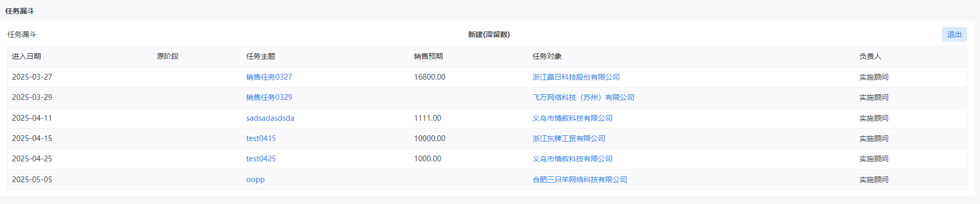This screenshot has width=980, height=204.
Task: Click the 进入日期 column header
Action: coord(26,56)
